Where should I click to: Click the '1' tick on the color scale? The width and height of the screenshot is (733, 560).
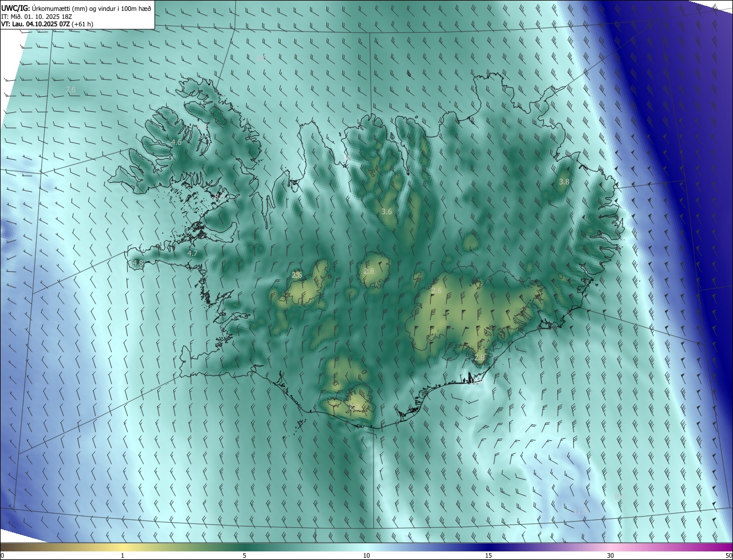click(123, 555)
